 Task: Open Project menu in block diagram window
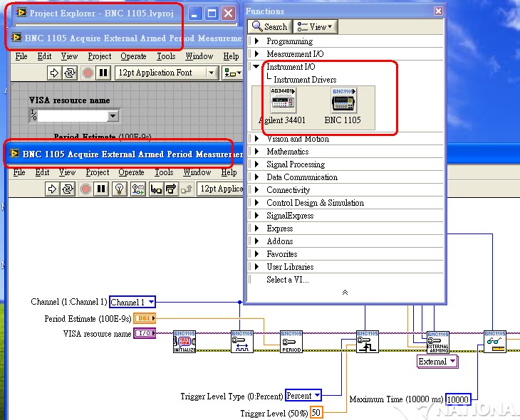click(98, 172)
